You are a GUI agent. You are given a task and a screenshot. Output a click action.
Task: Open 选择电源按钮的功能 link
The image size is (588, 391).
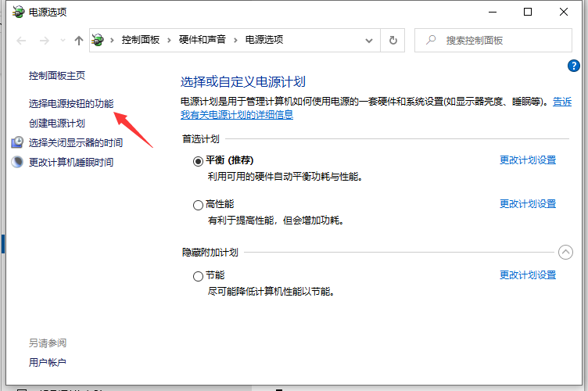click(x=71, y=103)
